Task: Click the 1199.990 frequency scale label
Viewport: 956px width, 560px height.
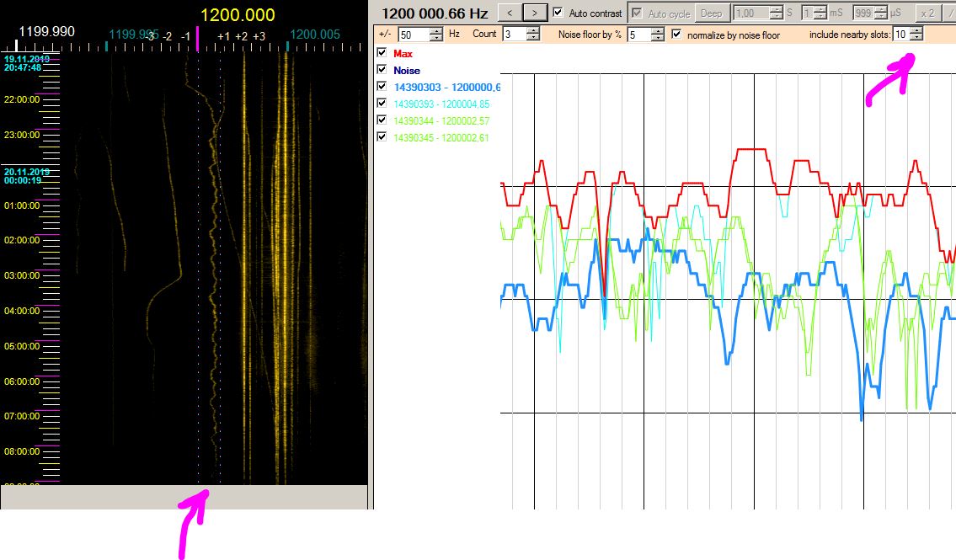Action: coord(47,31)
